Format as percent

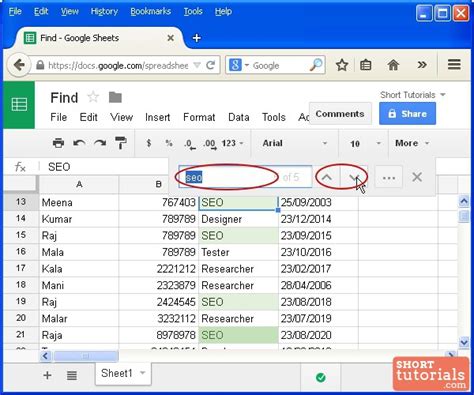(x=169, y=143)
